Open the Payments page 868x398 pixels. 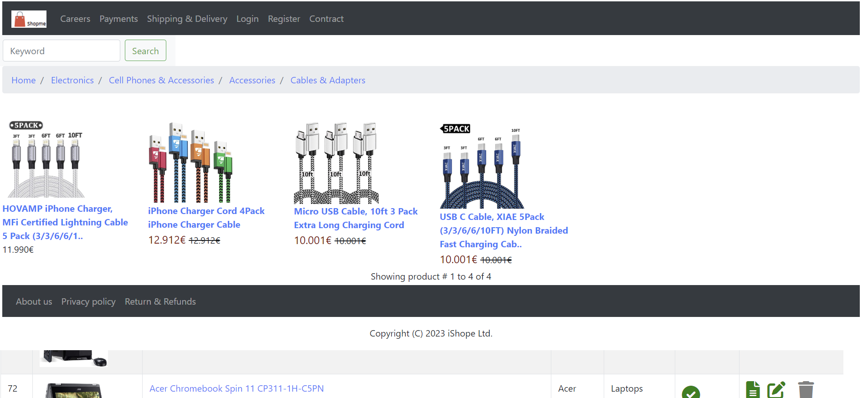[x=118, y=19]
